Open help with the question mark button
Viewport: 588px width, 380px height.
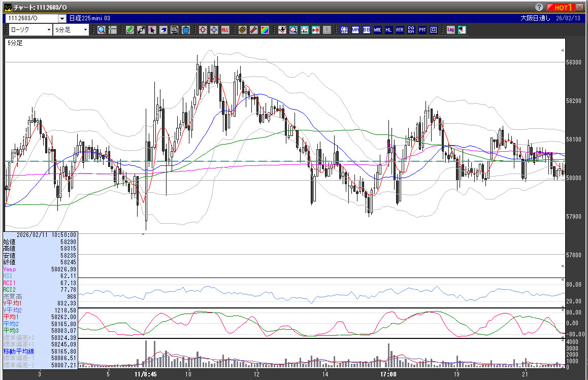point(539,7)
